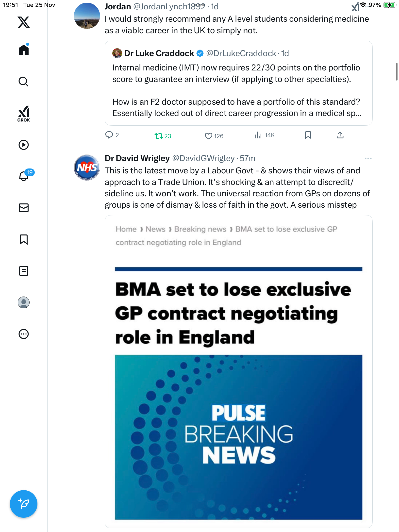399x532 pixels.
Task: Share Jordan's post
Action: pyautogui.click(x=340, y=135)
